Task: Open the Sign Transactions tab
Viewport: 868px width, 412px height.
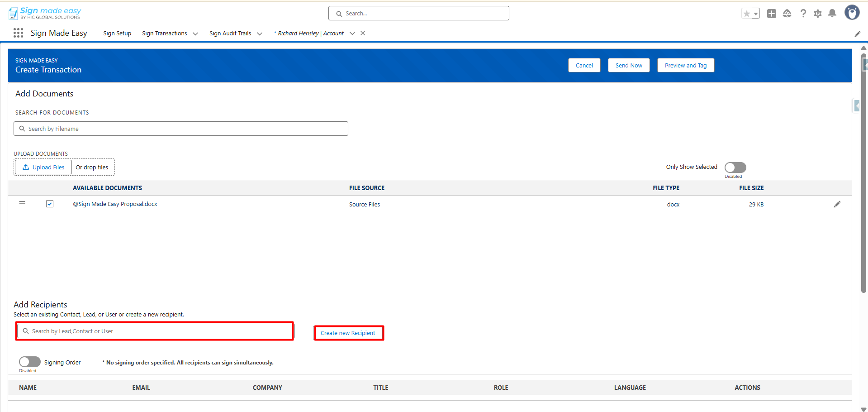Action: tap(165, 34)
